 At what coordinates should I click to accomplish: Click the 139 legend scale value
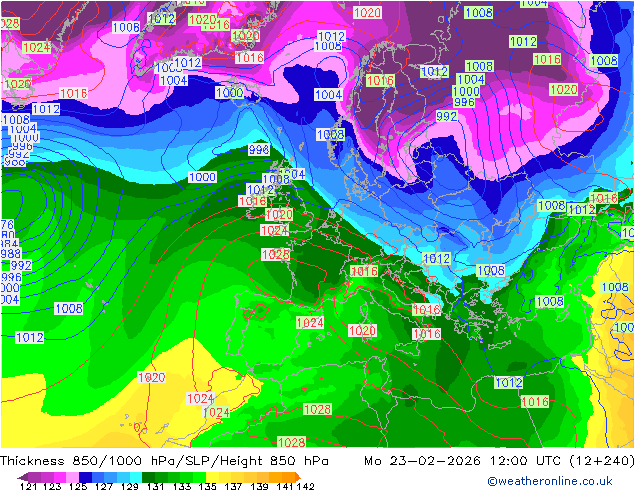259,486
